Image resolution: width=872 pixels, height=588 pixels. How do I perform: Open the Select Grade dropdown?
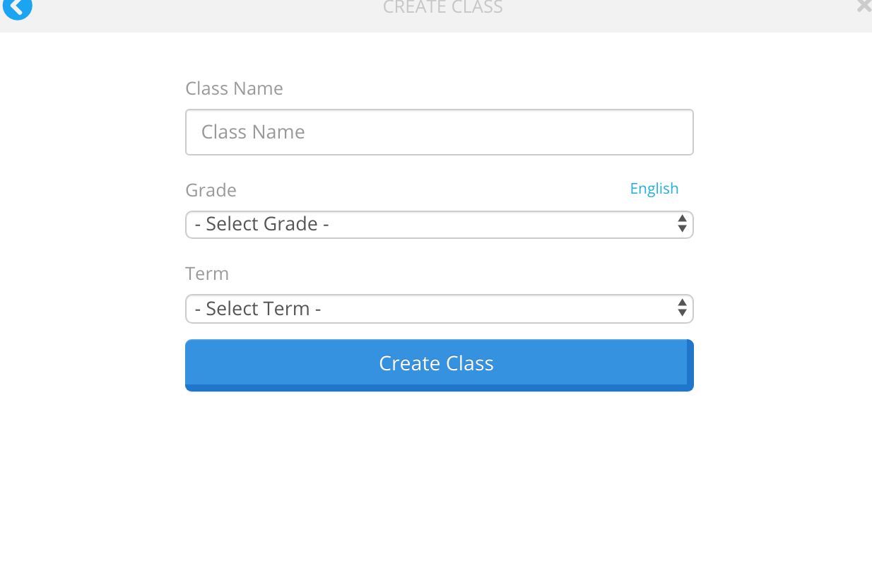click(x=439, y=225)
